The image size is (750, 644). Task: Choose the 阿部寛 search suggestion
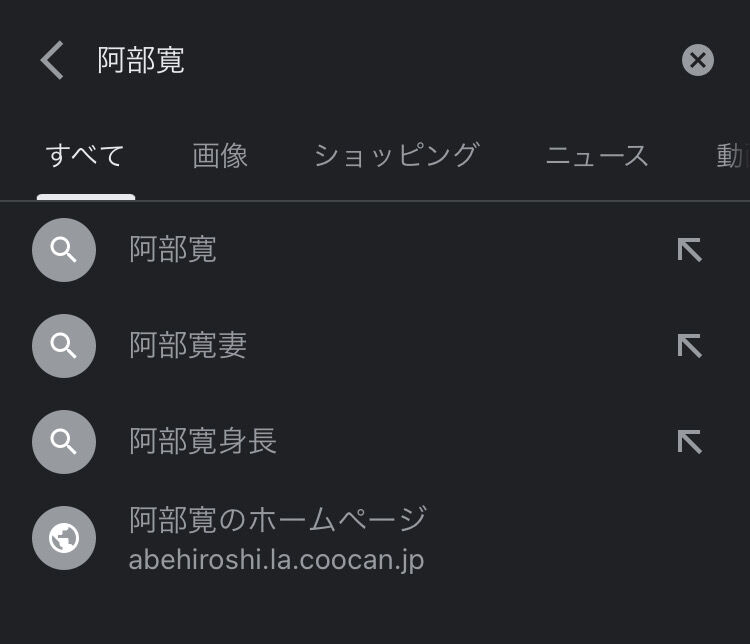coord(173,250)
